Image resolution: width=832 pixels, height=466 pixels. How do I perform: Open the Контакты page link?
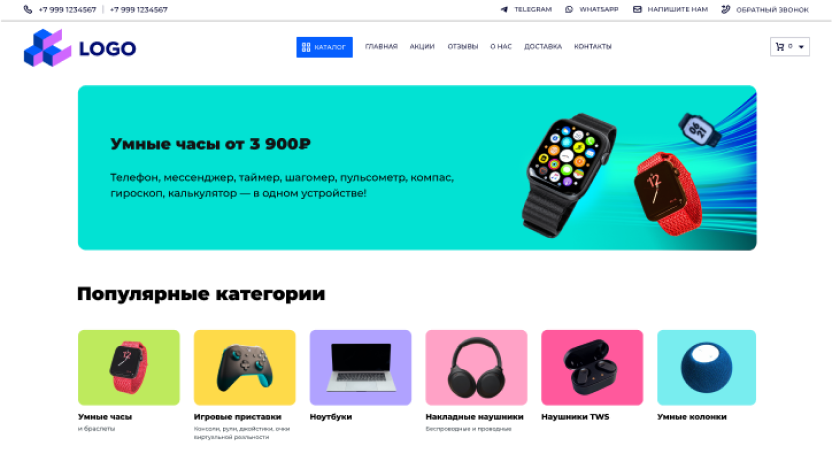click(x=593, y=47)
